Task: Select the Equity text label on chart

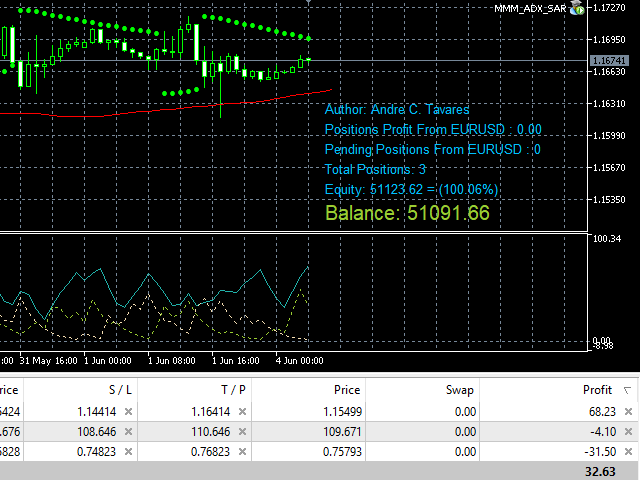Action: 412,189
